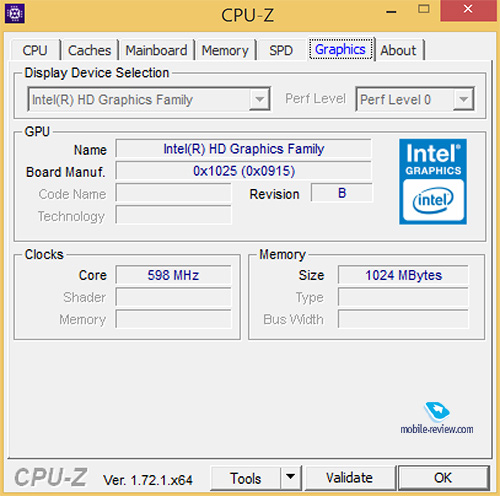500x496 pixels.
Task: Click the Tools button
Action: tap(246, 478)
